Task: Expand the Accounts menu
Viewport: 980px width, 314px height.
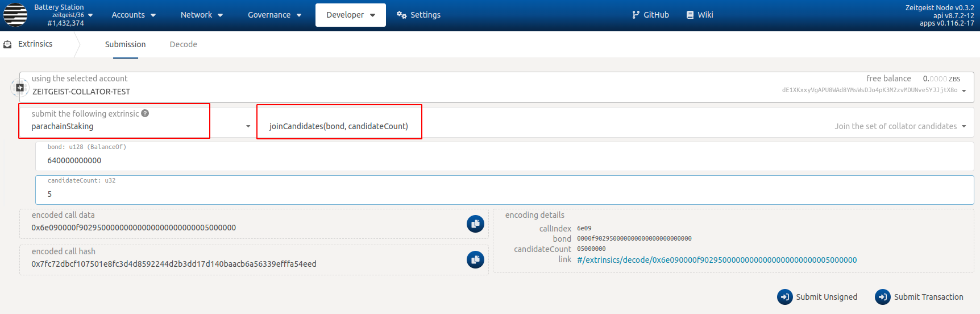Action: click(134, 15)
